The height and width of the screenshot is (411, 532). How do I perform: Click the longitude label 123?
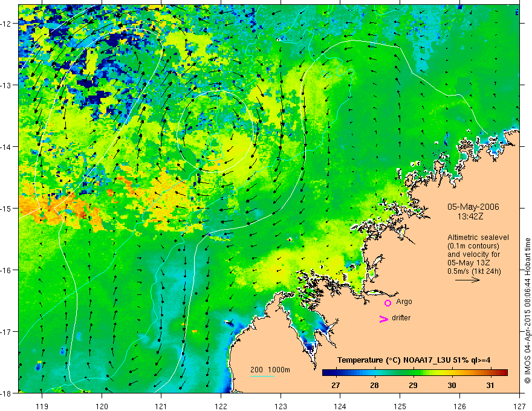281,406
